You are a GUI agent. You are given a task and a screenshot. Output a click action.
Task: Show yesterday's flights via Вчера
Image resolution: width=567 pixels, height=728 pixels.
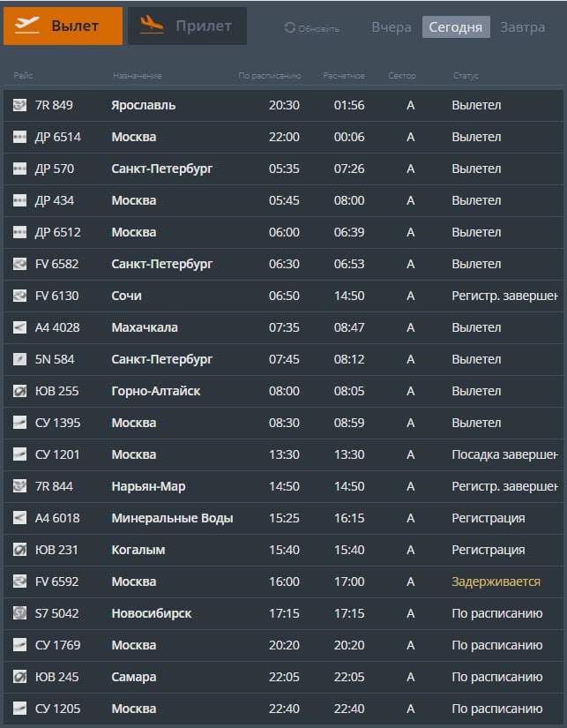point(391,27)
